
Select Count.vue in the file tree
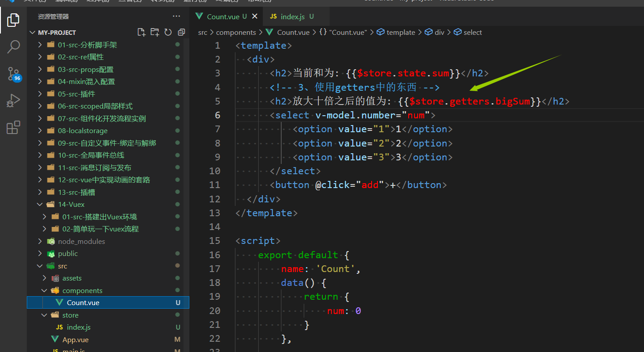tap(108, 303)
